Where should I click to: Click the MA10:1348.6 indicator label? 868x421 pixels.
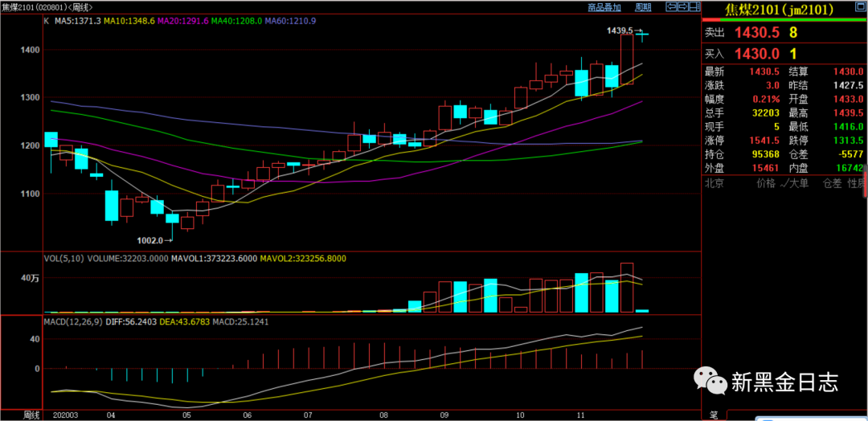click(130, 21)
